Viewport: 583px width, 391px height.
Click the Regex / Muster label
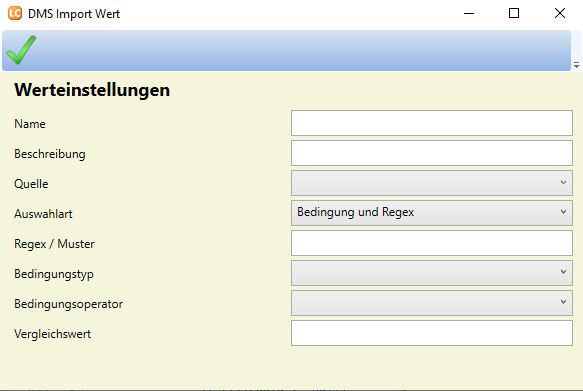click(54, 244)
